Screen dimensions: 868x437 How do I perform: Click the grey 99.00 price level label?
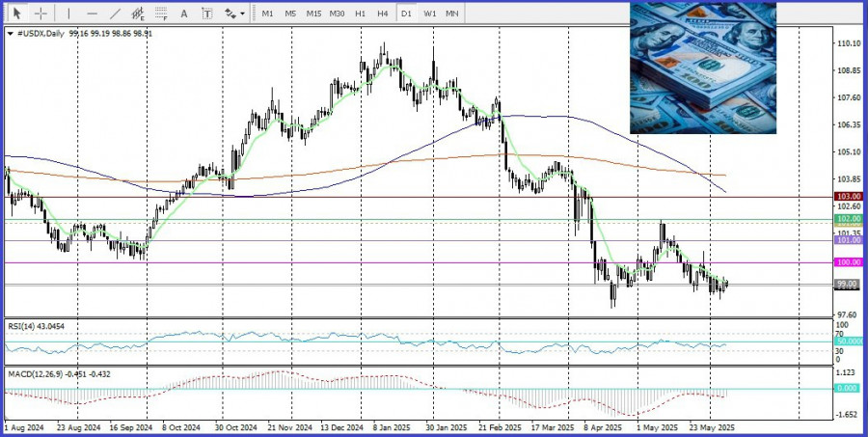[849, 284]
